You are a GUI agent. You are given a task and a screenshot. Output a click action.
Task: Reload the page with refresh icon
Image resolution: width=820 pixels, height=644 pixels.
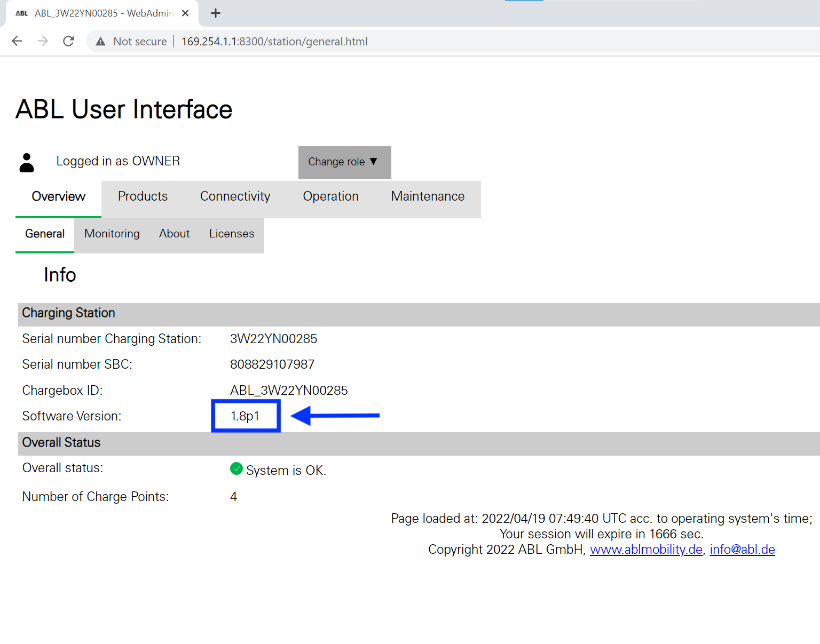pos(68,41)
